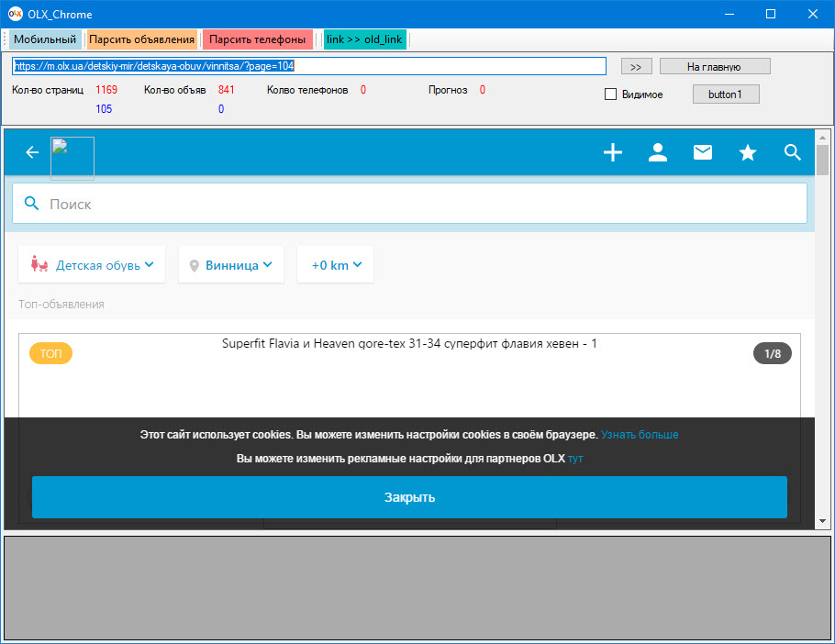Click Парсить объявления in the toolbar
The image size is (835, 644).
click(141, 39)
